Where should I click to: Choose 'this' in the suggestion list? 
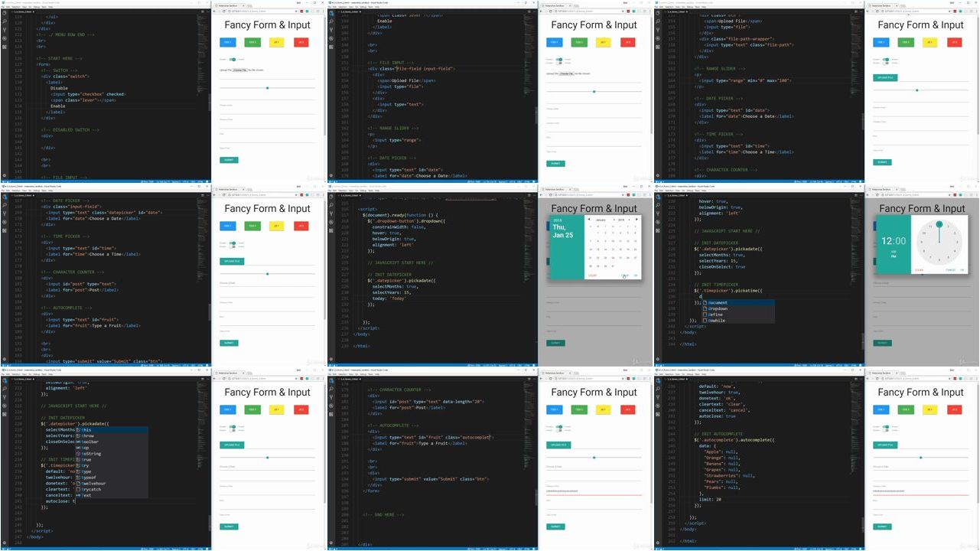pos(111,429)
